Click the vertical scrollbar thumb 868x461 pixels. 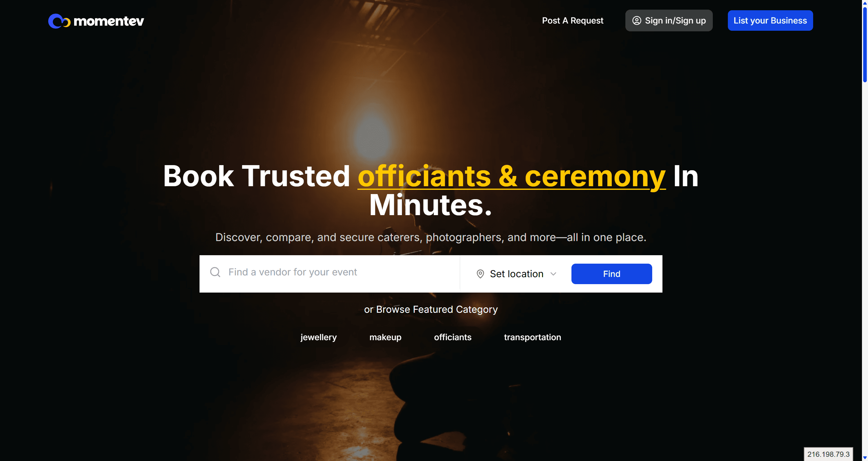pyautogui.click(x=865, y=44)
